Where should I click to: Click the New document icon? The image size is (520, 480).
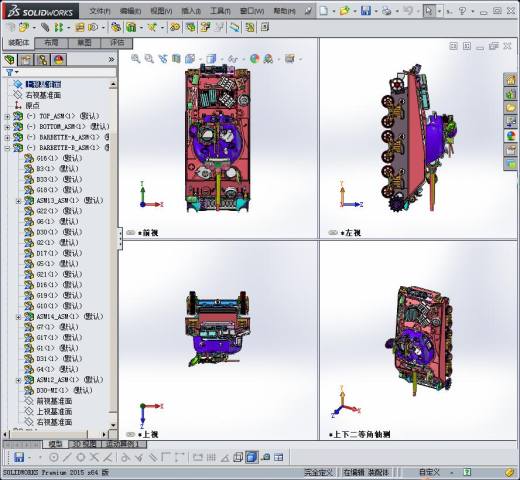click(x=323, y=11)
